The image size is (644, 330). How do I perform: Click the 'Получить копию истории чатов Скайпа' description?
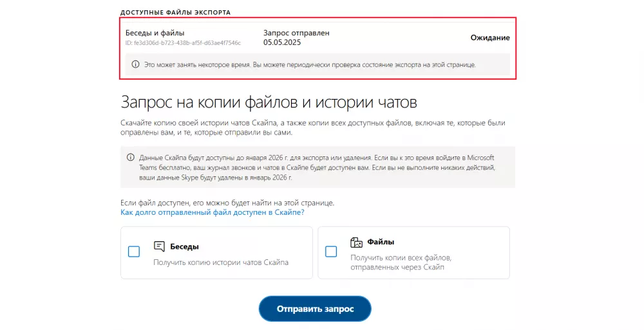221,262
